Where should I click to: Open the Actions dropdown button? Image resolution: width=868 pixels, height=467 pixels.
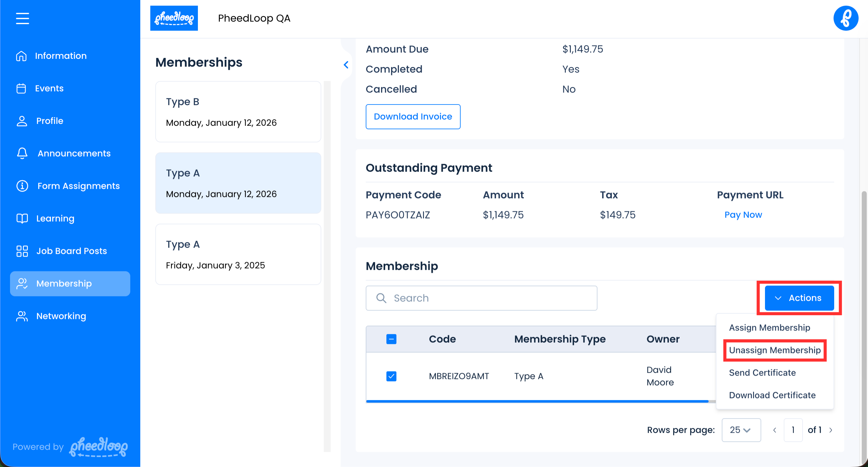799,298
